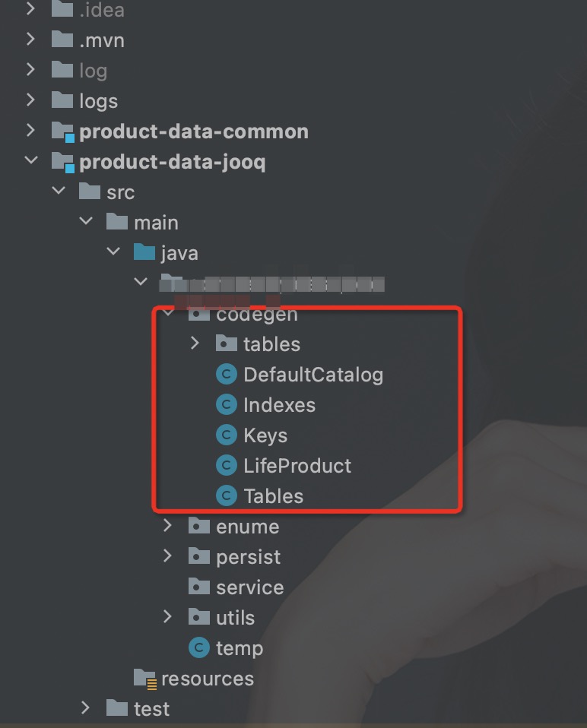This screenshot has height=728, width=587.
Task: Select the temp class icon
Action: tap(198, 647)
